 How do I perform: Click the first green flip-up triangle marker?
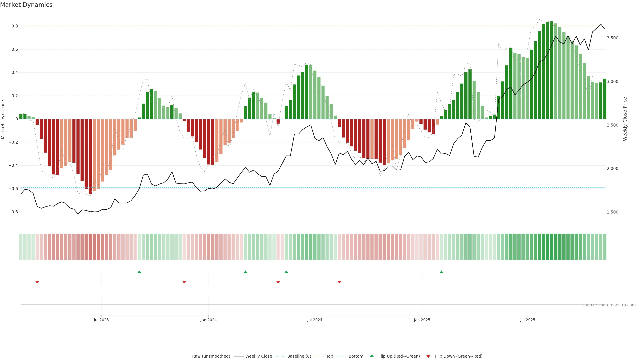[139, 272]
